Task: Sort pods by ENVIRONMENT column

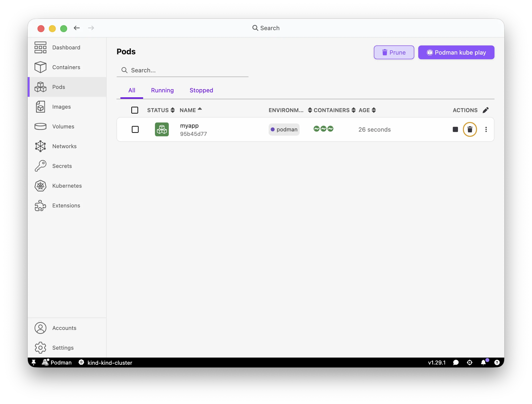Action: [290, 110]
